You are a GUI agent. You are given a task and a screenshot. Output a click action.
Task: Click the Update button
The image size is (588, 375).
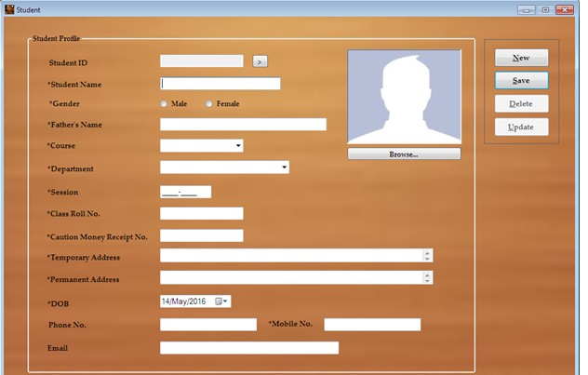point(521,127)
